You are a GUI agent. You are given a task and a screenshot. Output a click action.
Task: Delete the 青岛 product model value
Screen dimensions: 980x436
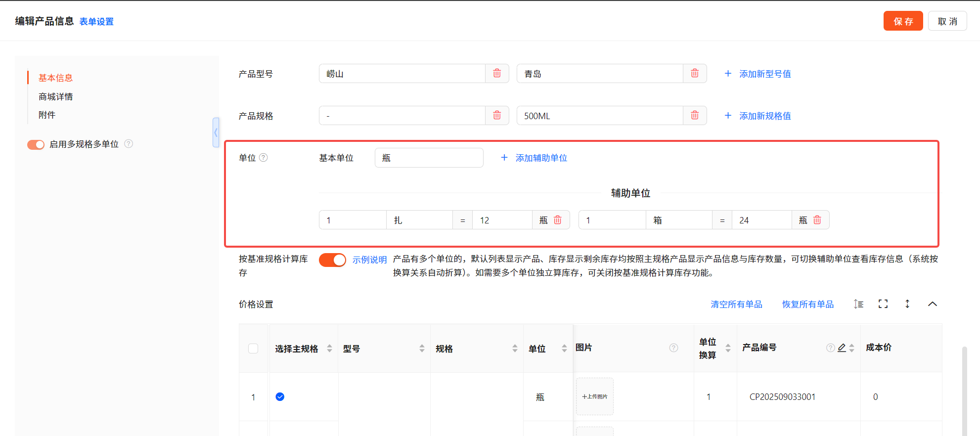click(x=695, y=74)
